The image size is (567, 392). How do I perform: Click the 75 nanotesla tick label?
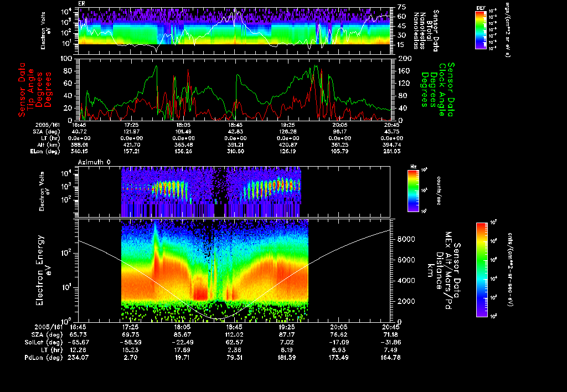[402, 7]
